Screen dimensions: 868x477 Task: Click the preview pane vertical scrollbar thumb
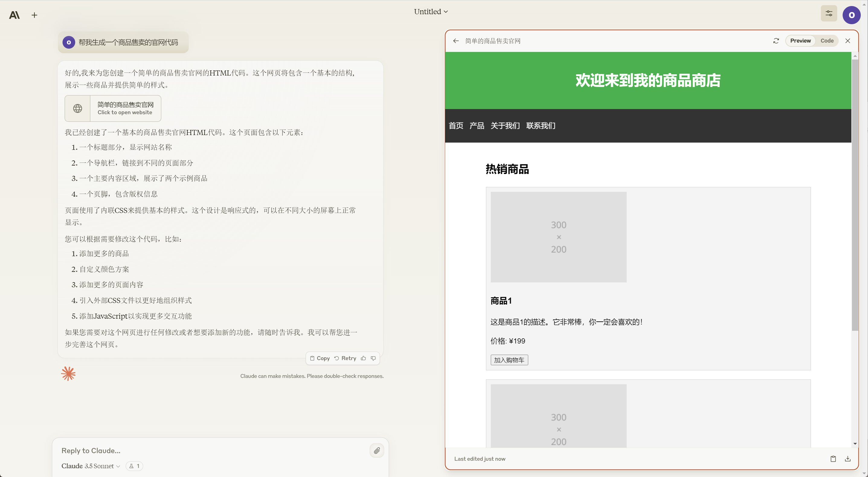(x=855, y=195)
